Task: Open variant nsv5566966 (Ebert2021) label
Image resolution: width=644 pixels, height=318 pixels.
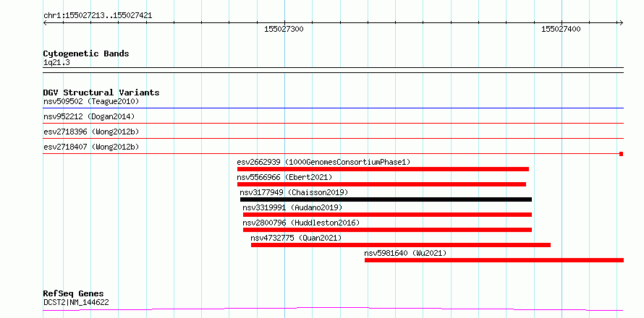Action: tap(284, 177)
